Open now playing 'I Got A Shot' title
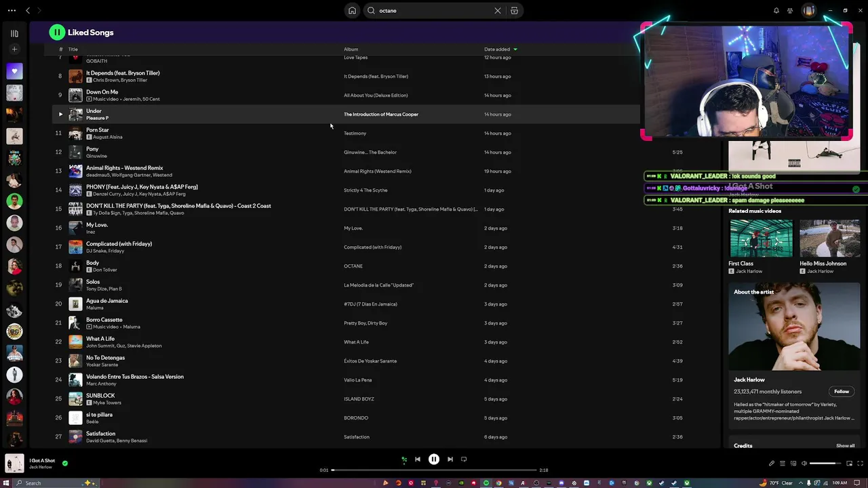The image size is (868, 488). click(42, 461)
